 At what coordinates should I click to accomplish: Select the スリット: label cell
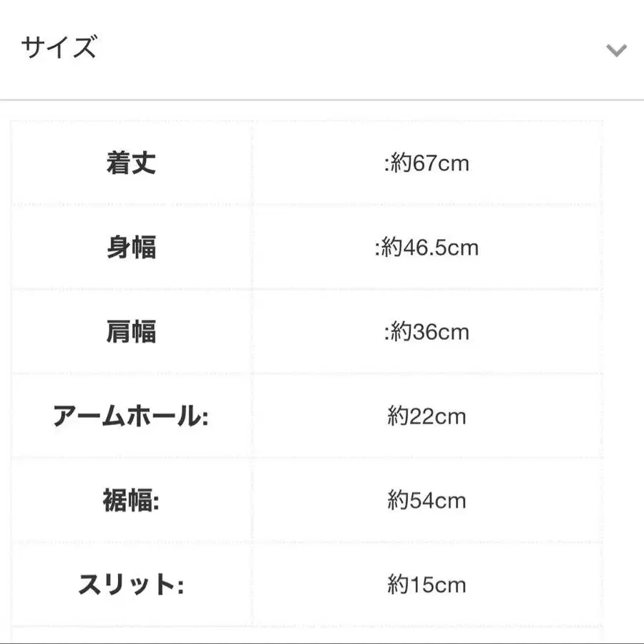coord(131,585)
